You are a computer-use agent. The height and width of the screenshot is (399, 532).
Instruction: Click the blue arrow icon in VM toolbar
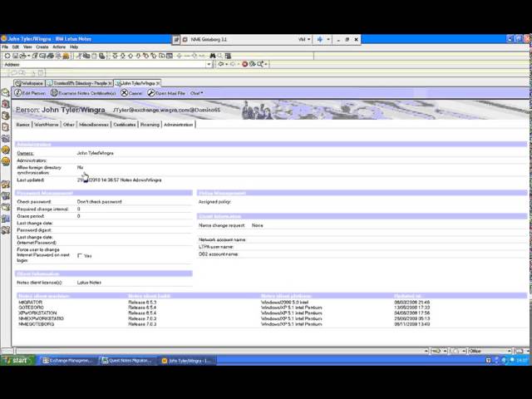click(x=319, y=39)
